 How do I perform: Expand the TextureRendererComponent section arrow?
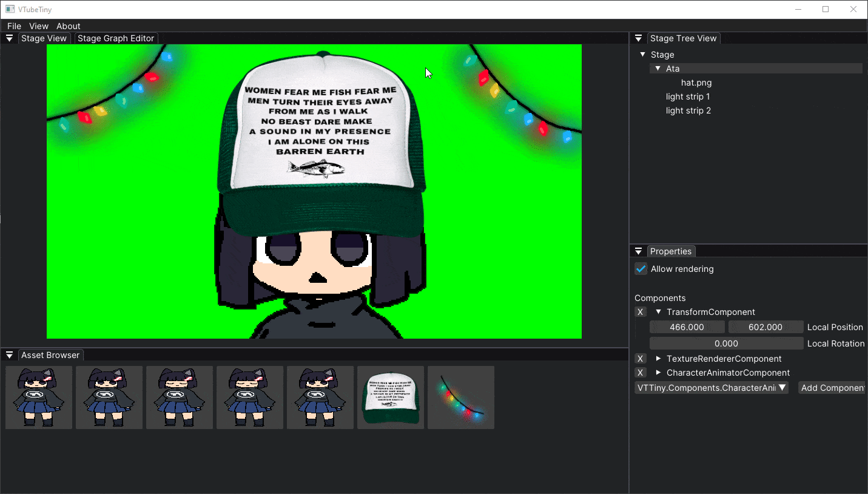[659, 359]
